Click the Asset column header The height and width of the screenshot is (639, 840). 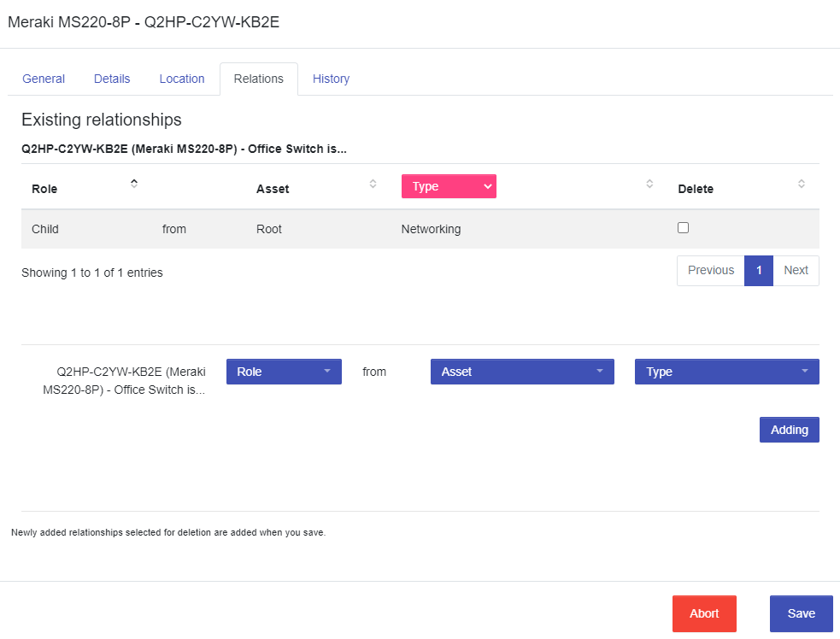coord(273,189)
